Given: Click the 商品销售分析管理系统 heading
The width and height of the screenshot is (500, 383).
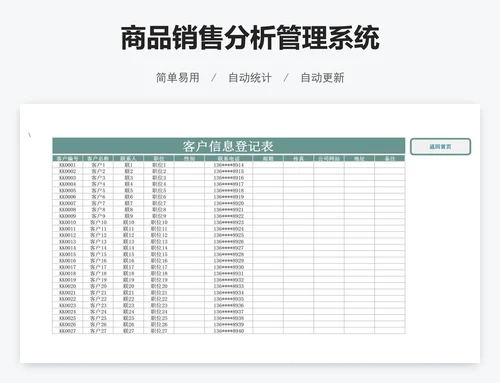Looking at the screenshot, I should pos(250,38).
